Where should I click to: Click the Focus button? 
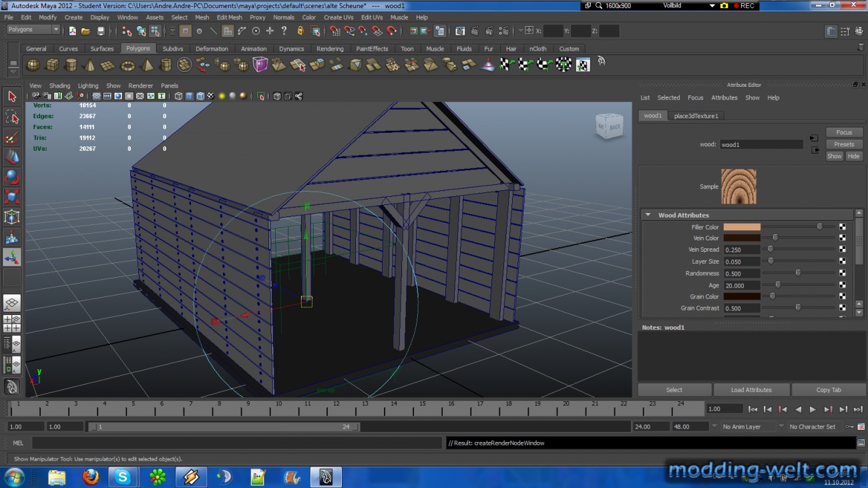point(844,132)
